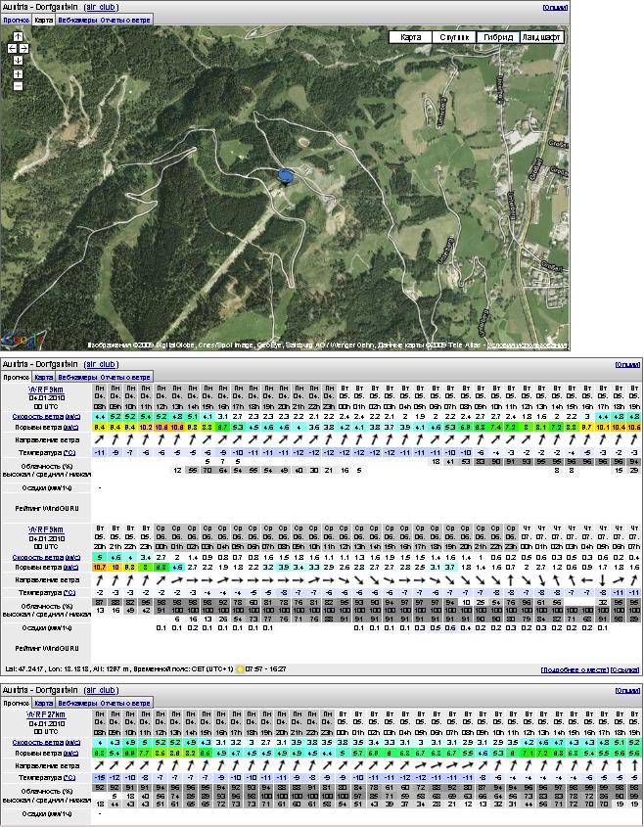Screen dimensions: 644x827
Task: Pan the map up with the arrow button
Action: (18, 36)
